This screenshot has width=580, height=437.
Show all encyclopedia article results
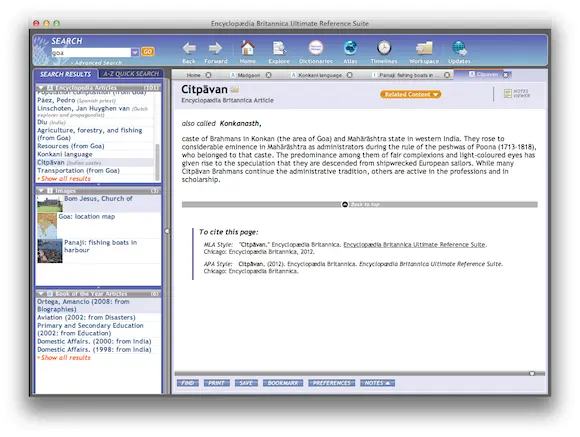[x=65, y=179]
